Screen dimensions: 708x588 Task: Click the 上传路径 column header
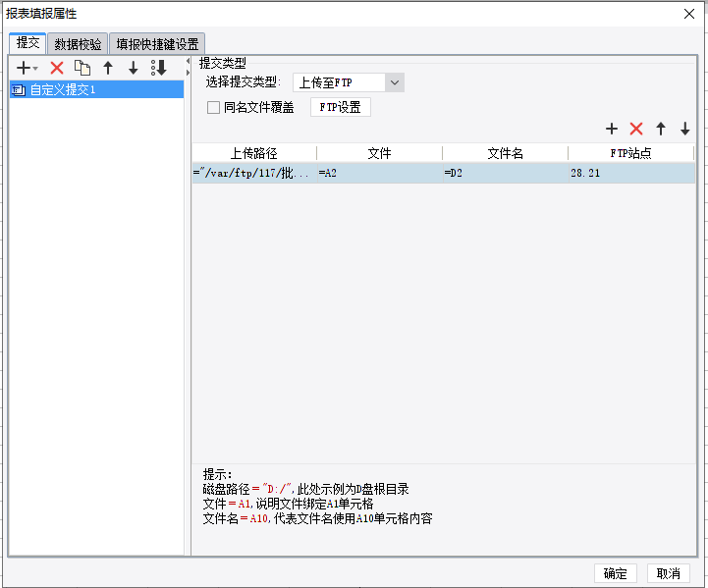[253, 153]
